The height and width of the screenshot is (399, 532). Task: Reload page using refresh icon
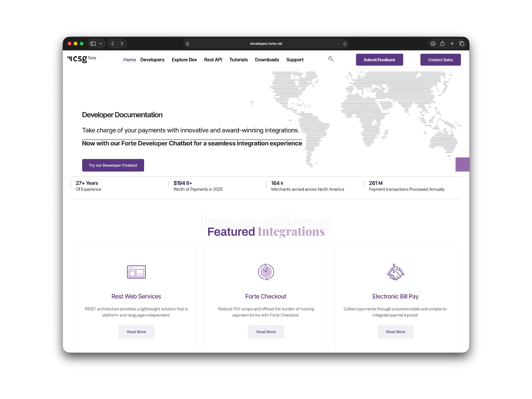coord(345,44)
